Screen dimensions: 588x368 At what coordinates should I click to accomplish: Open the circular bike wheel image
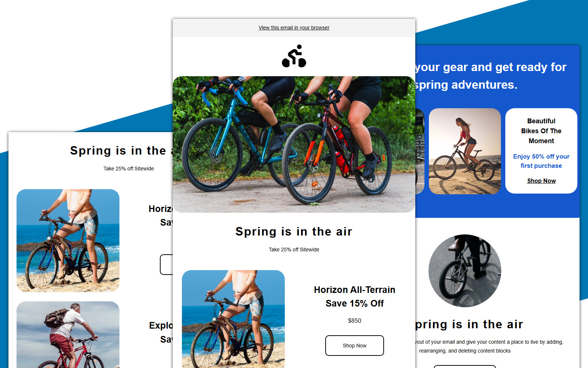(x=465, y=271)
